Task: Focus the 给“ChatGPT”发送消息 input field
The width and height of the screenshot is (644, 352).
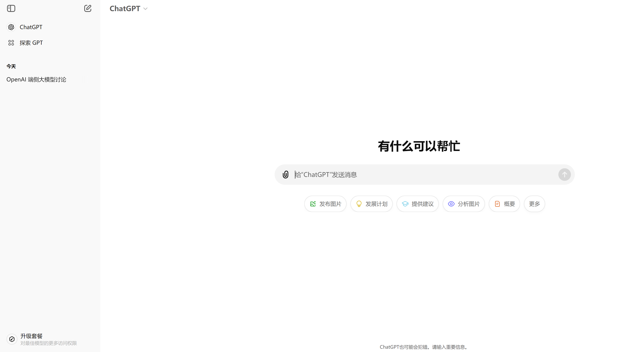Action: pos(425,175)
